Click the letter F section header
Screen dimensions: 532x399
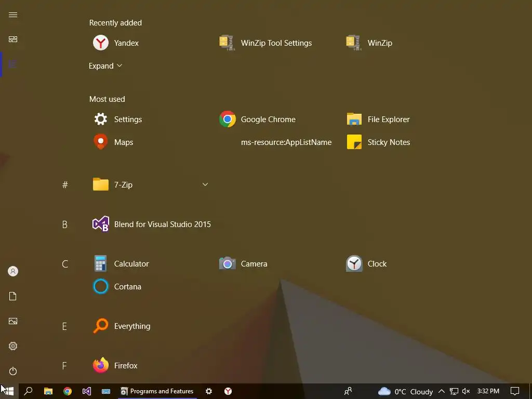[x=64, y=365]
